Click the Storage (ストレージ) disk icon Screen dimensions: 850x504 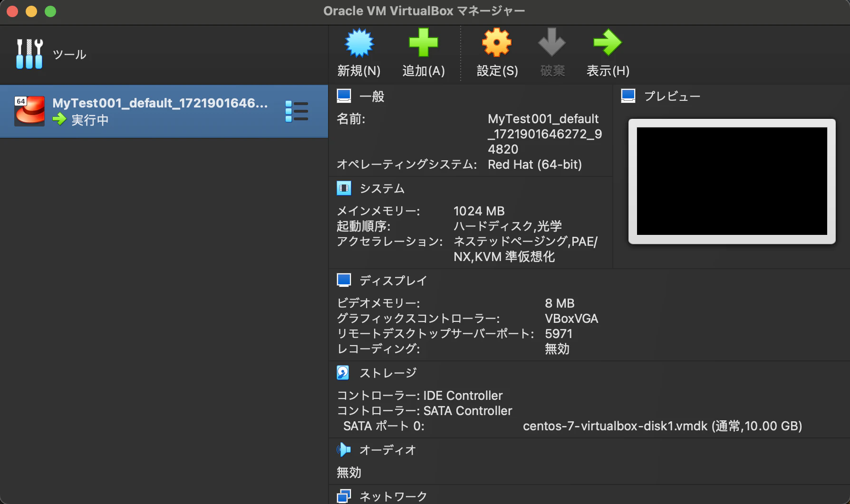343,373
